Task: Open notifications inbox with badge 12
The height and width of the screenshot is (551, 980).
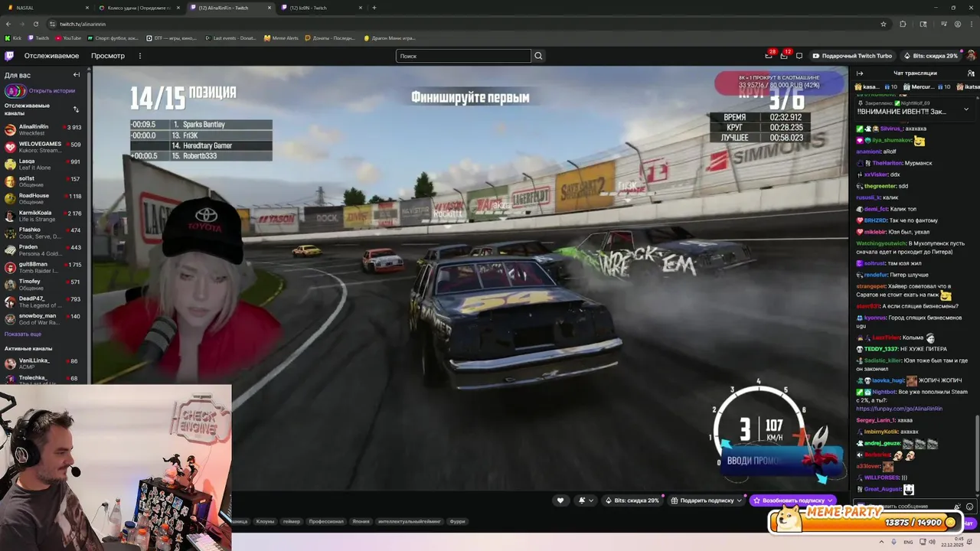Action: (x=784, y=55)
